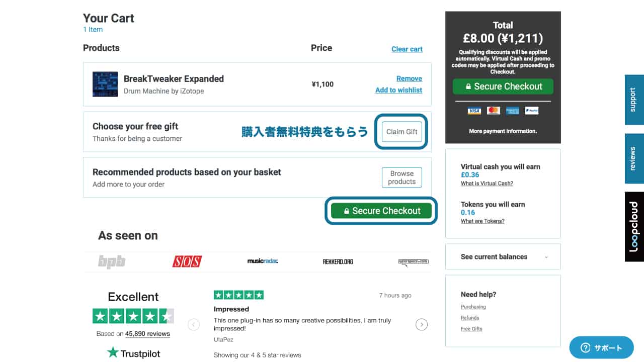The width and height of the screenshot is (644, 362).
Task: Remove BreakTweaker Expanded from the cart
Action: pos(409,78)
